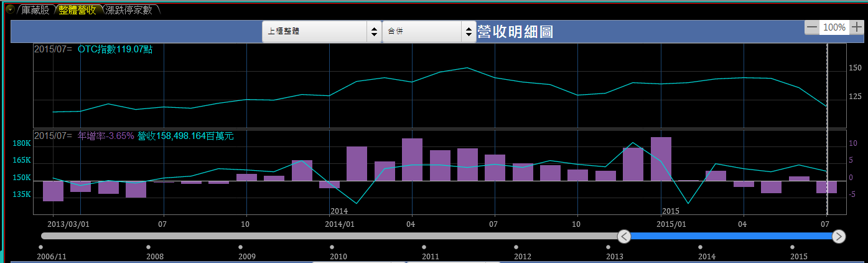This screenshot has height=263, width=868.
Task: Open the 漲跌停家數 tab
Action: (129, 10)
